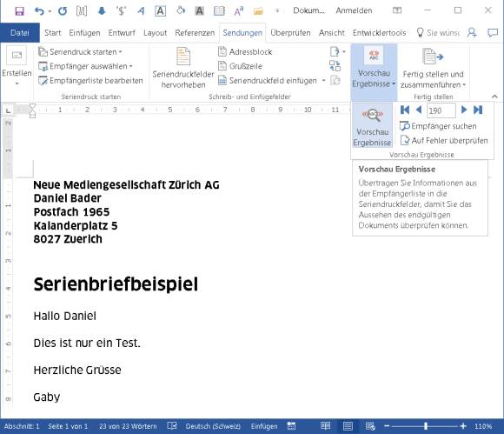The width and height of the screenshot is (504, 434).
Task: Switch to Read Mode view in status bar
Action: tap(325, 426)
